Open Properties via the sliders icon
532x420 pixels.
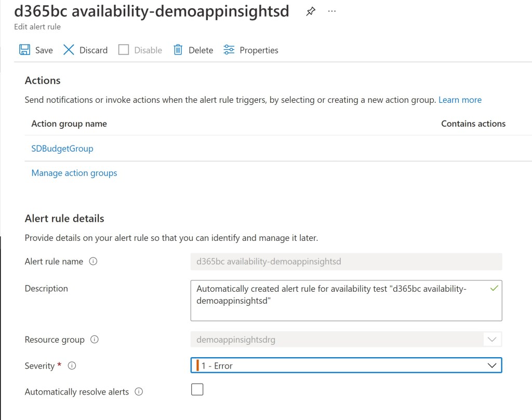[229, 50]
